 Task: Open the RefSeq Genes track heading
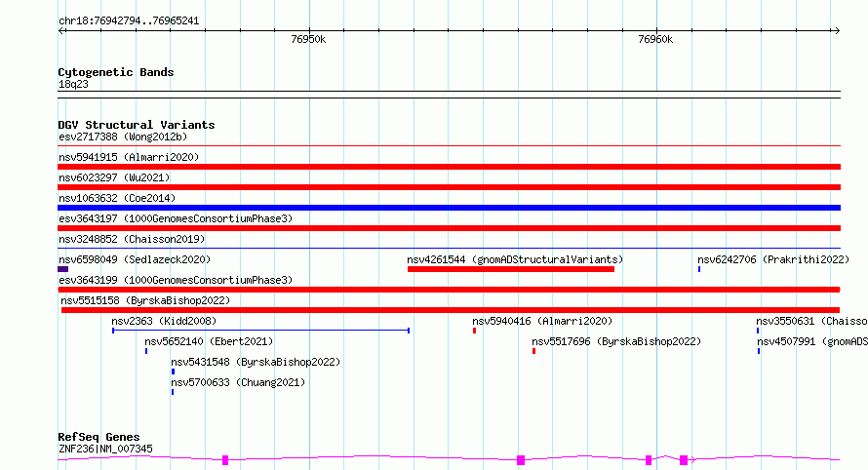[x=99, y=437]
